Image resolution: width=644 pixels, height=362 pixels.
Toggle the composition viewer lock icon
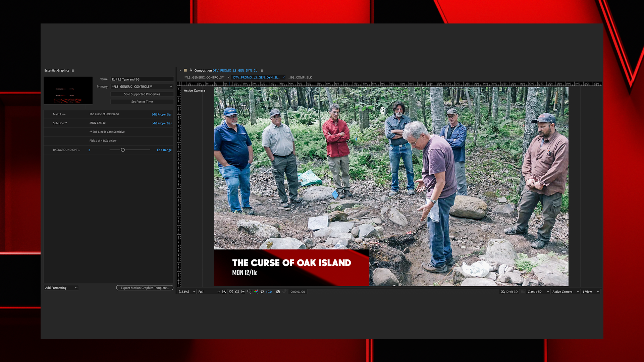coord(191,70)
